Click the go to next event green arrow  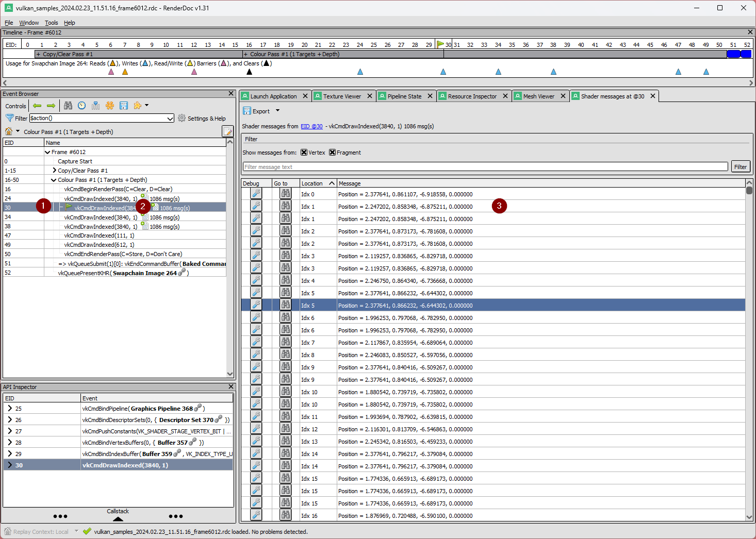(51, 106)
